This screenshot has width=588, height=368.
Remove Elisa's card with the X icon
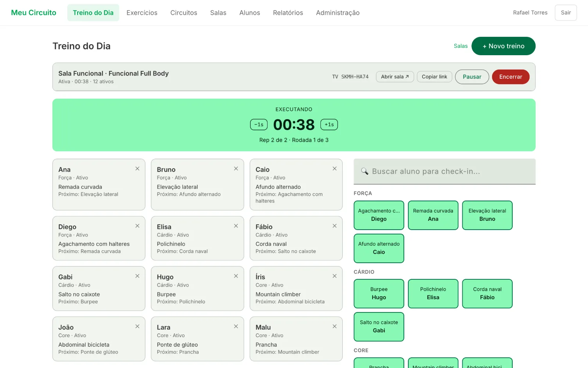click(x=236, y=226)
